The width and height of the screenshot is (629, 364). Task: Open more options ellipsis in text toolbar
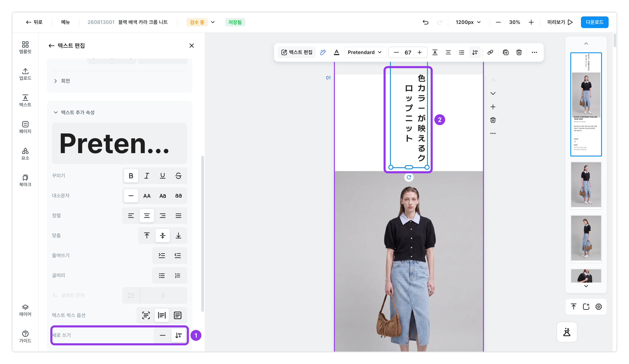[x=534, y=52]
